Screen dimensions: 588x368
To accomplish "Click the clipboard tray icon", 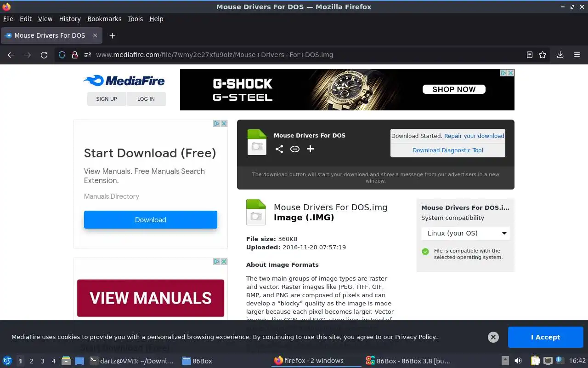I will click(535, 361).
